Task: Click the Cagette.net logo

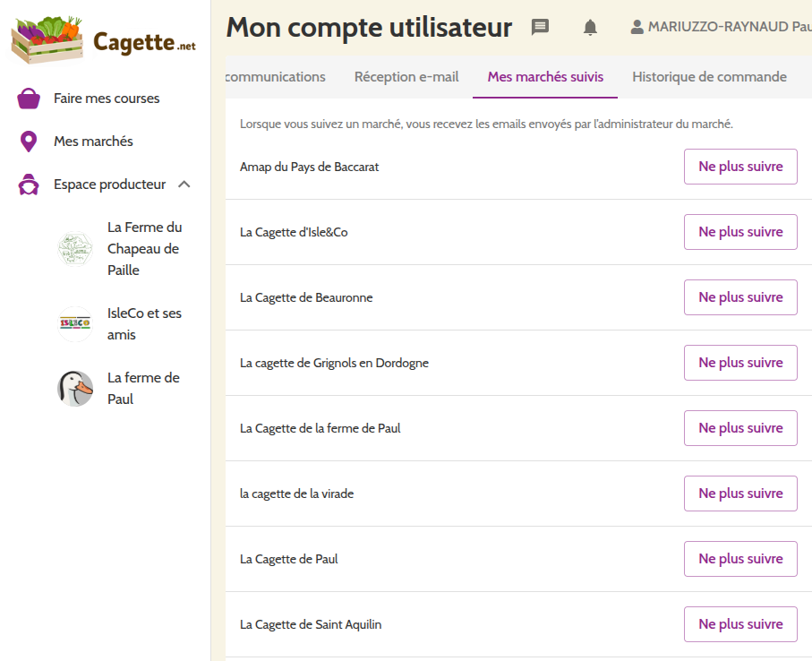Action: coord(103,39)
